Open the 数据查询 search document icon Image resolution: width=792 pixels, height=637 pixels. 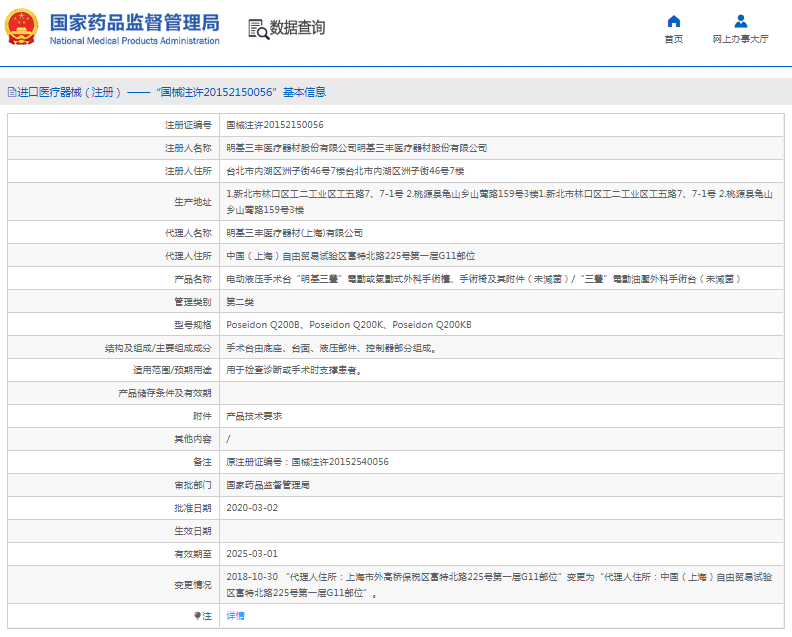point(258,29)
